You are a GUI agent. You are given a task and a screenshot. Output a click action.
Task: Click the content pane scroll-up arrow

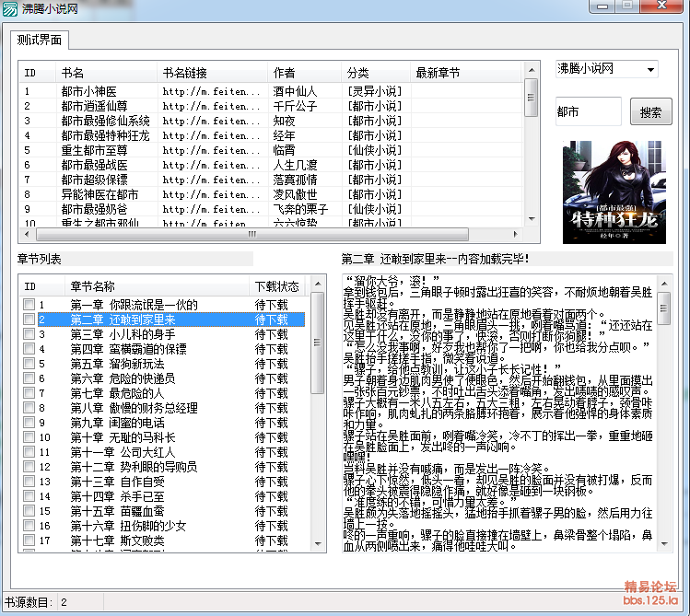[664, 284]
